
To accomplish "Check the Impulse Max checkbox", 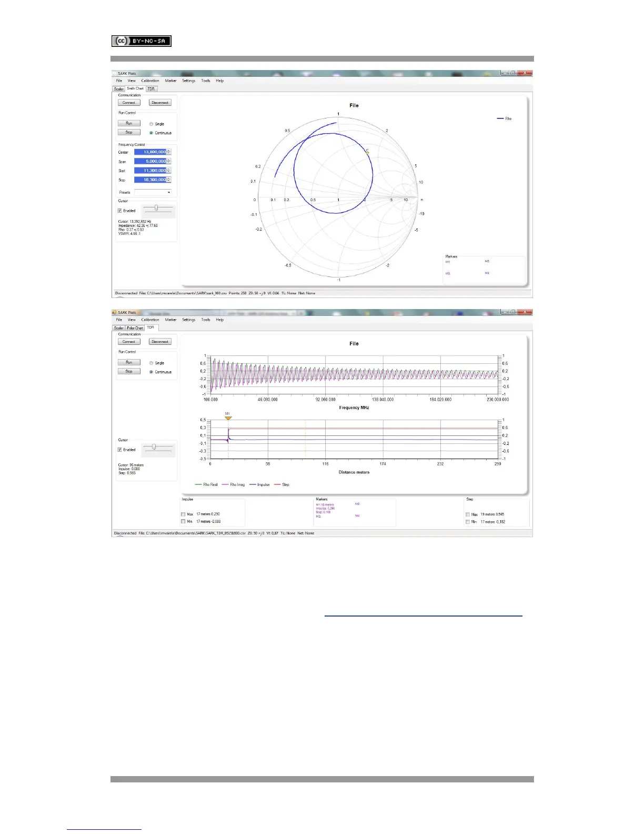I will point(183,514).
